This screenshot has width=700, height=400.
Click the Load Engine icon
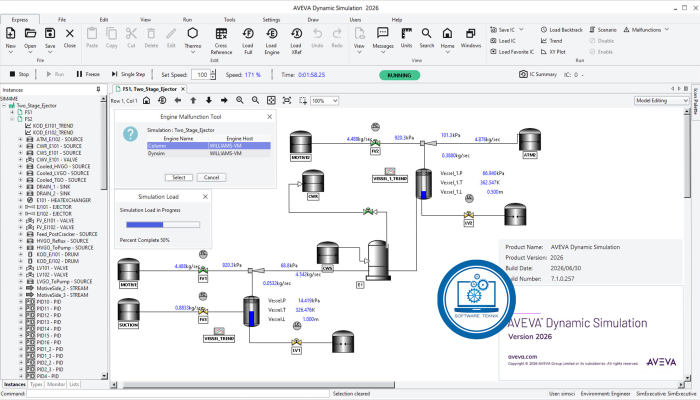(271, 33)
